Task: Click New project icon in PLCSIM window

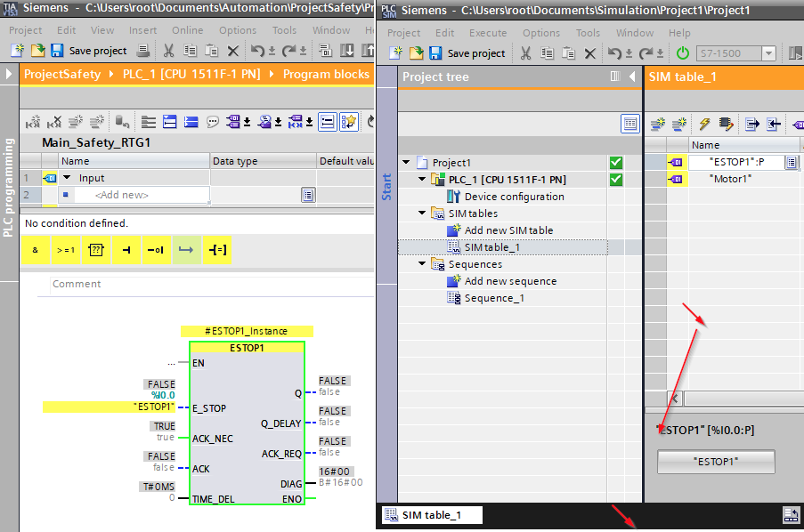Action: click(x=396, y=52)
